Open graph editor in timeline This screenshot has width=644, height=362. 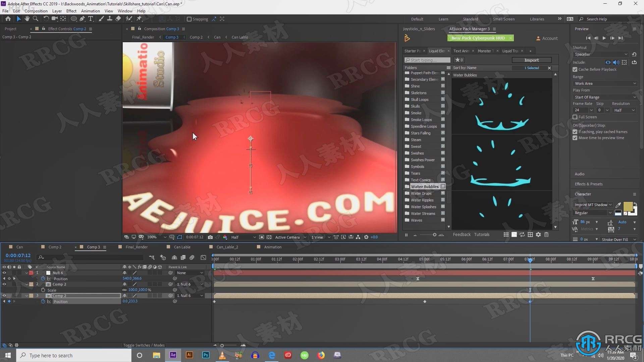pos(203,257)
